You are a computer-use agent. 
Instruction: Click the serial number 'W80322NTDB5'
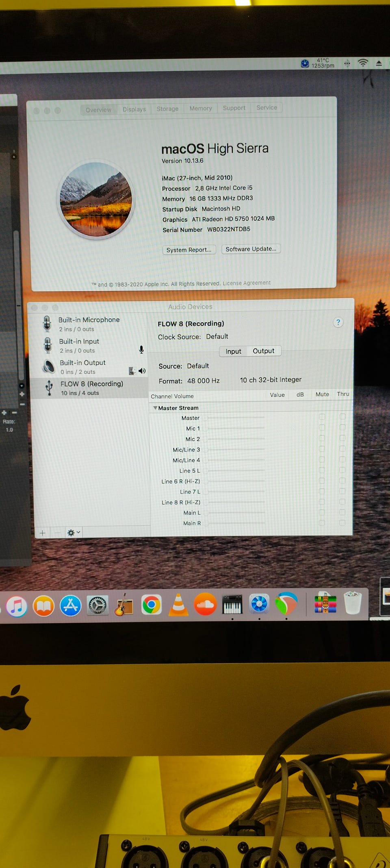[229, 229]
